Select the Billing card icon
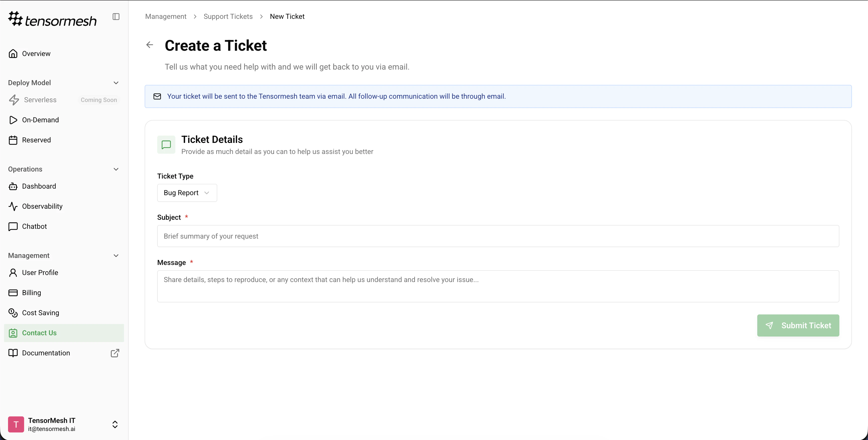 tap(13, 292)
